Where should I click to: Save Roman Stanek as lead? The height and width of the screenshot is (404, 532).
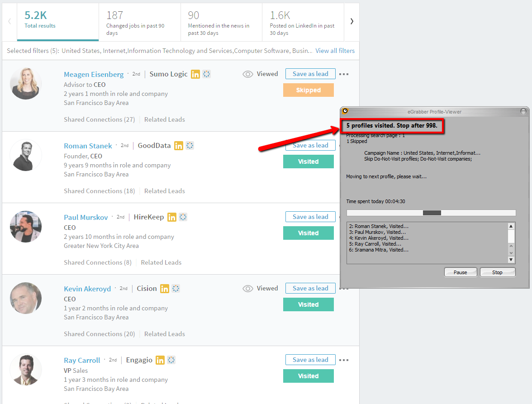tap(310, 146)
